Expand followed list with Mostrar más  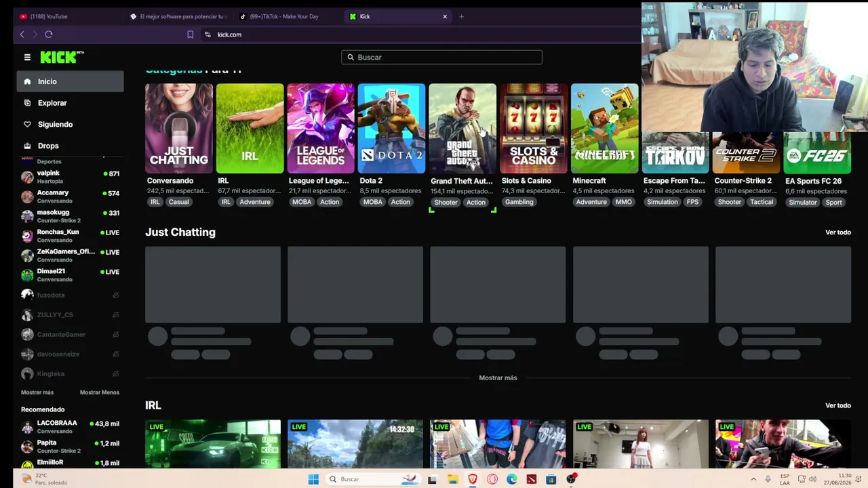[x=37, y=392]
